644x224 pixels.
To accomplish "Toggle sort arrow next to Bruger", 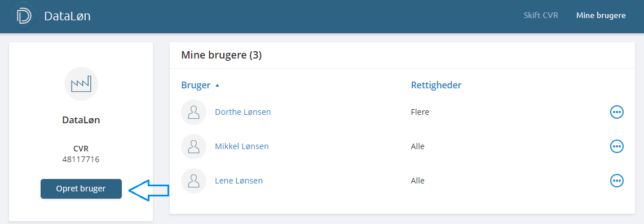I will click(x=217, y=86).
